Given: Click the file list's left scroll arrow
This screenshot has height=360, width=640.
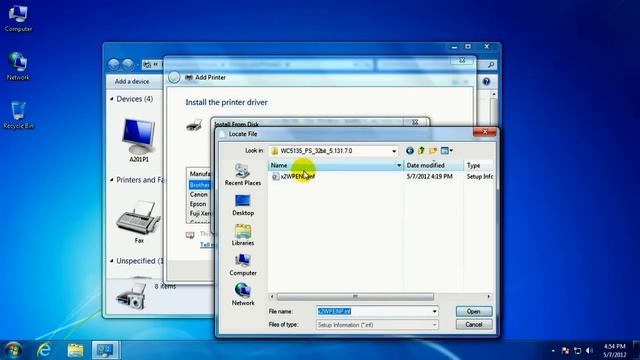Looking at the screenshot, I should (272, 297).
